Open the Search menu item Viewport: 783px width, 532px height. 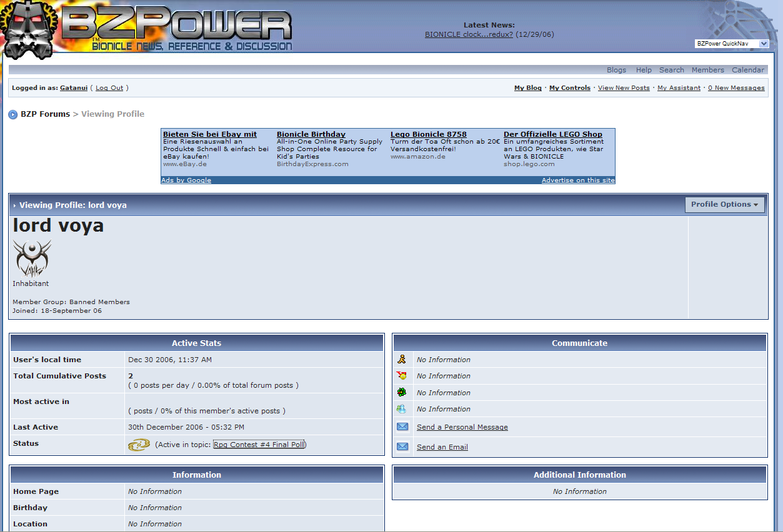coord(672,70)
